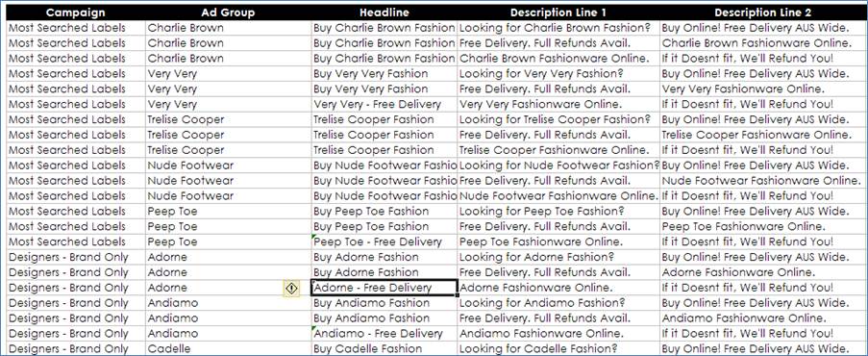Click the error warning diamond icon
The height and width of the screenshot is (356, 868).
point(291,288)
